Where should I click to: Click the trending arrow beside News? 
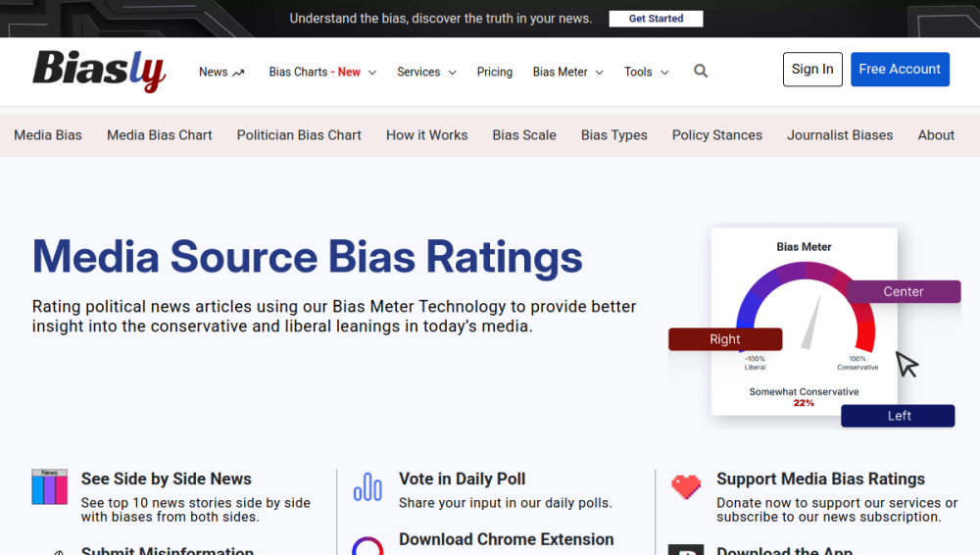(238, 73)
